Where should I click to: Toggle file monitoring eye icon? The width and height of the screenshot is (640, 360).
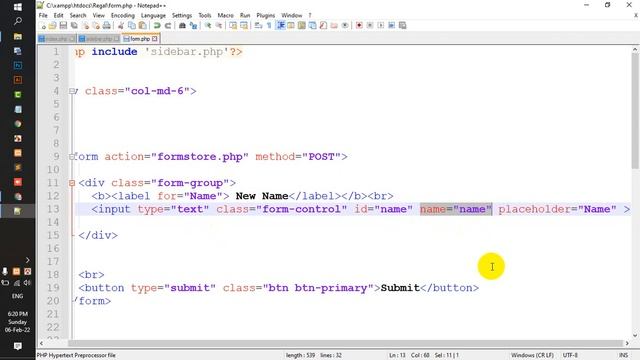coord(345,25)
